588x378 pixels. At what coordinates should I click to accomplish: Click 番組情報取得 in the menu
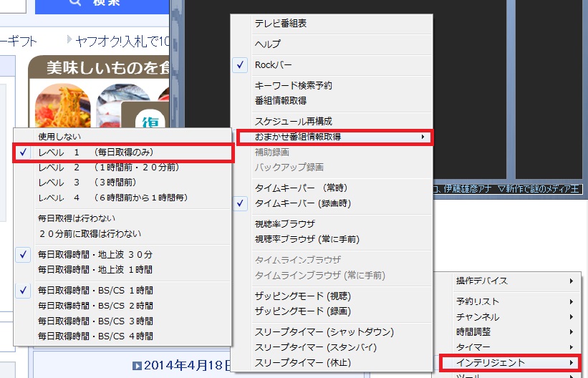pos(280,100)
